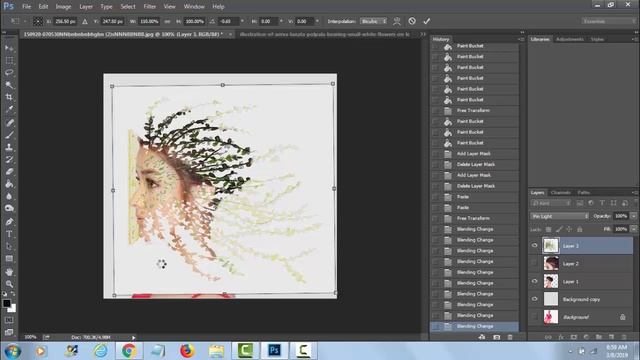Cancel the transform with the circle-slash icon

(x=412, y=21)
